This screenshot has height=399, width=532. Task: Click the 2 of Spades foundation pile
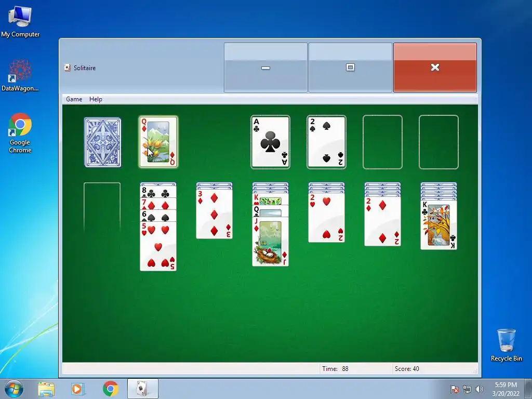click(326, 142)
